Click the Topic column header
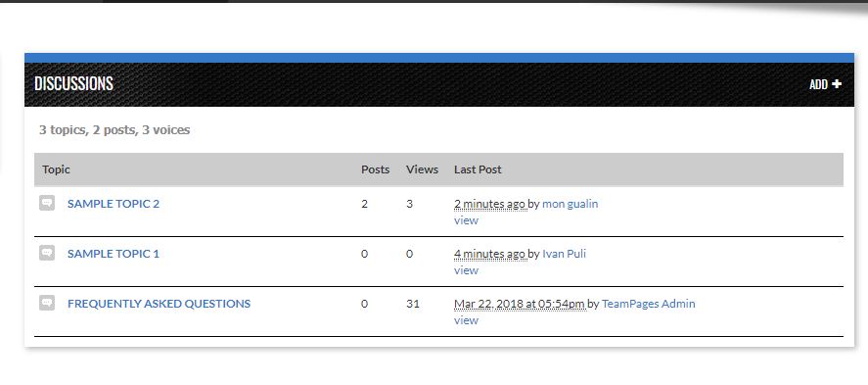Viewport: 868px width, 385px height. 56,169
